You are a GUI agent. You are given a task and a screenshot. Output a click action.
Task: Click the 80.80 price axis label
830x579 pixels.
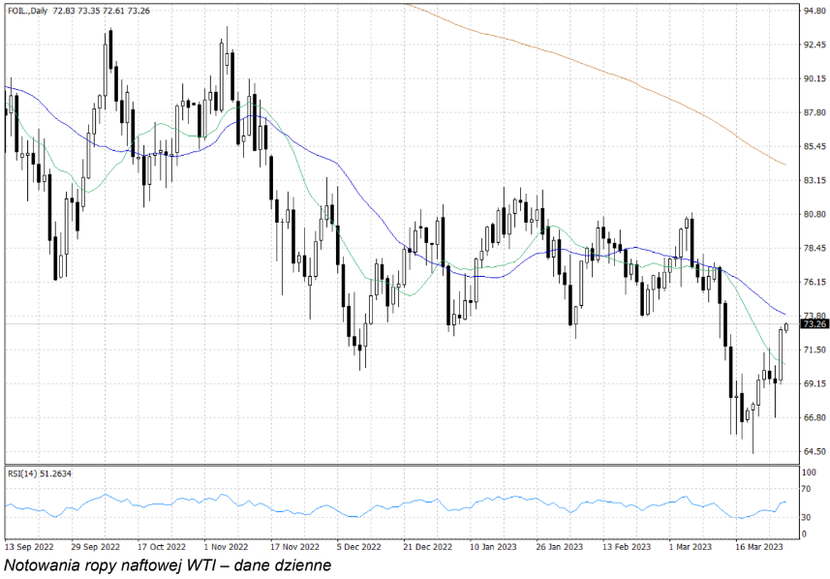click(815, 214)
